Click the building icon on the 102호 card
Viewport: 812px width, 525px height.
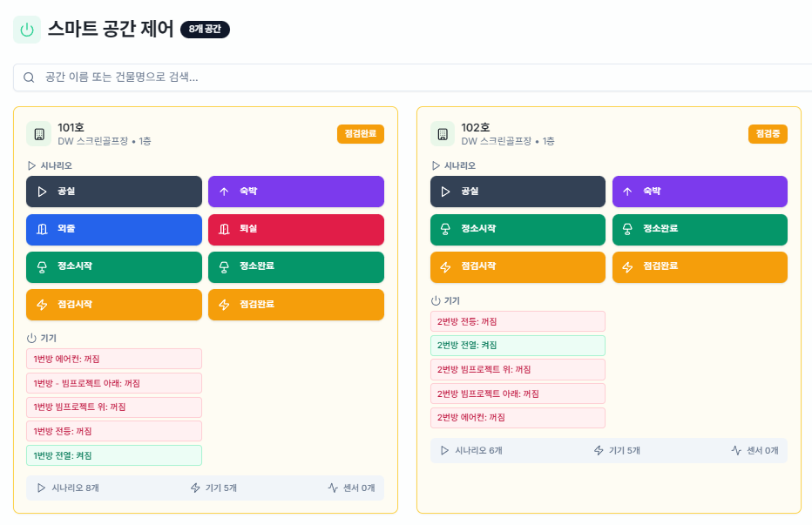pos(443,132)
